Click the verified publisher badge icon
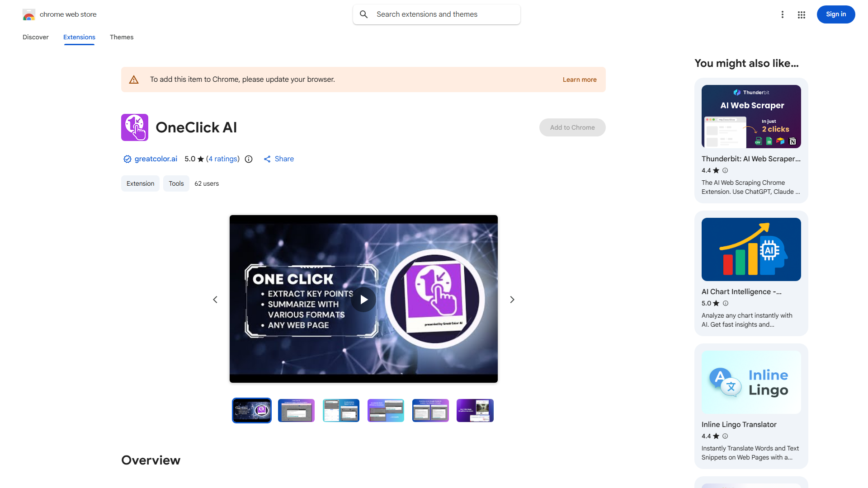This screenshot has width=868, height=488. coord(127,159)
